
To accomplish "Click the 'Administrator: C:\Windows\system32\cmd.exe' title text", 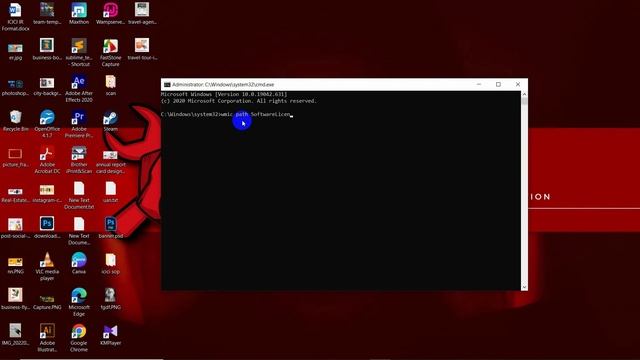I will pyautogui.click(x=223, y=84).
